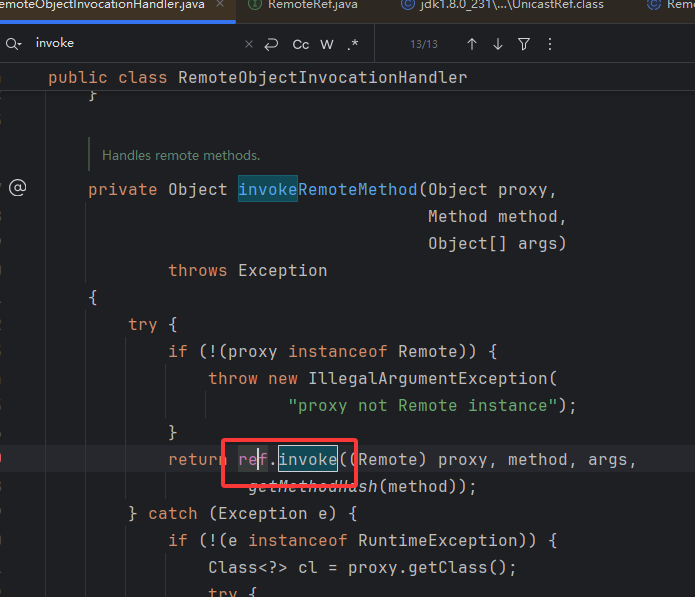This screenshot has height=597, width=695.
Task: Enable regex (.*) search mode
Action: point(353,44)
